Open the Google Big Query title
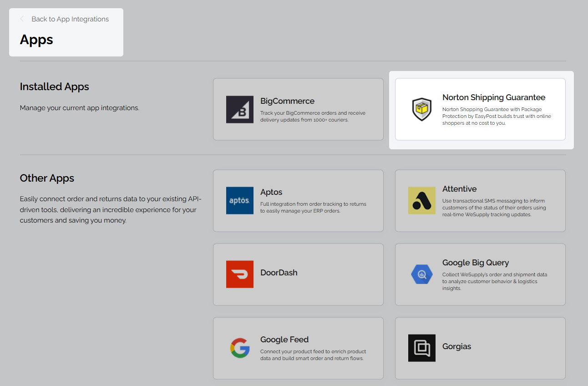The width and height of the screenshot is (588, 386). (476, 263)
